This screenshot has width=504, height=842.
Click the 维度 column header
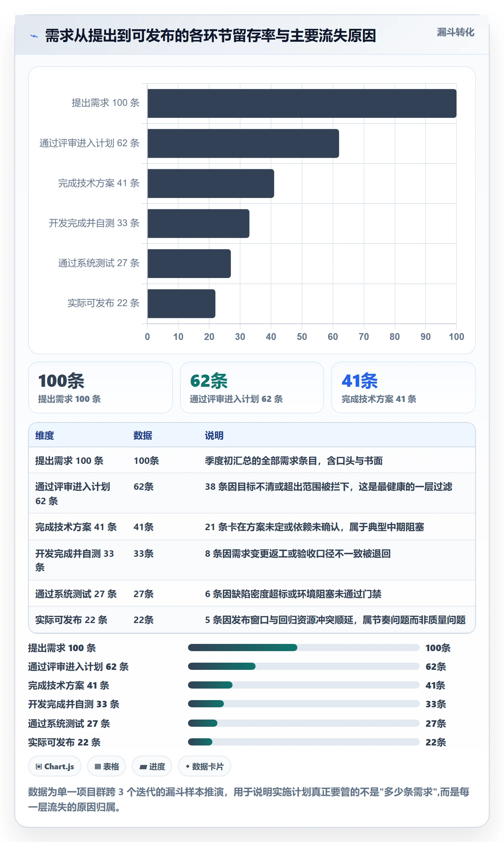click(45, 435)
